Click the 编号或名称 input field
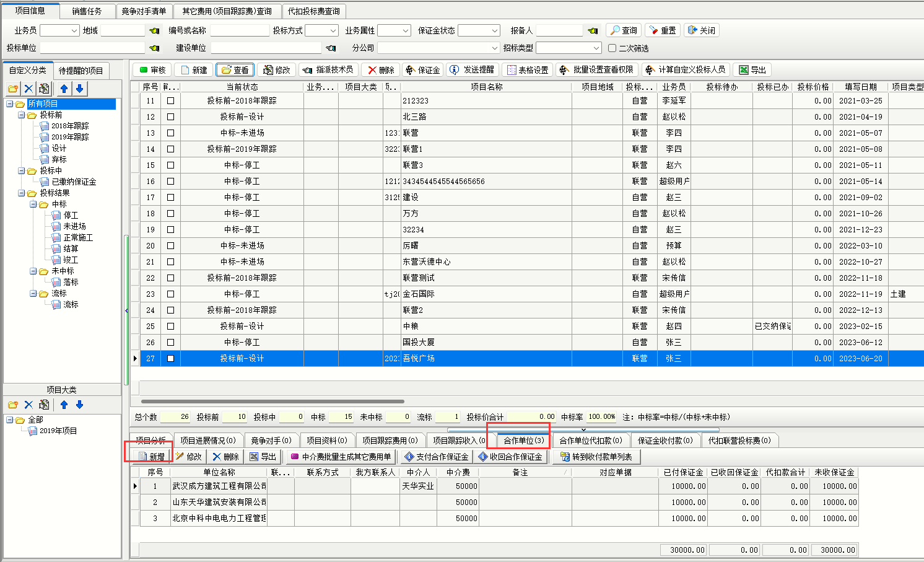 click(x=239, y=30)
